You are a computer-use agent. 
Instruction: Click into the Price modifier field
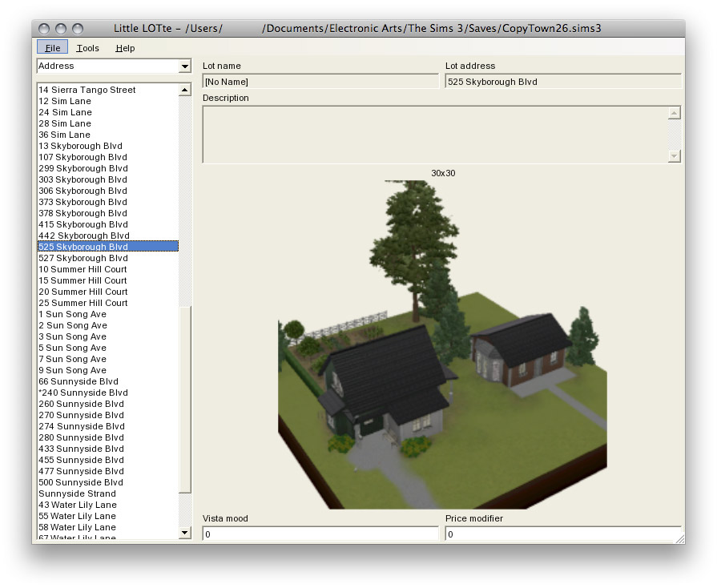pos(563,534)
